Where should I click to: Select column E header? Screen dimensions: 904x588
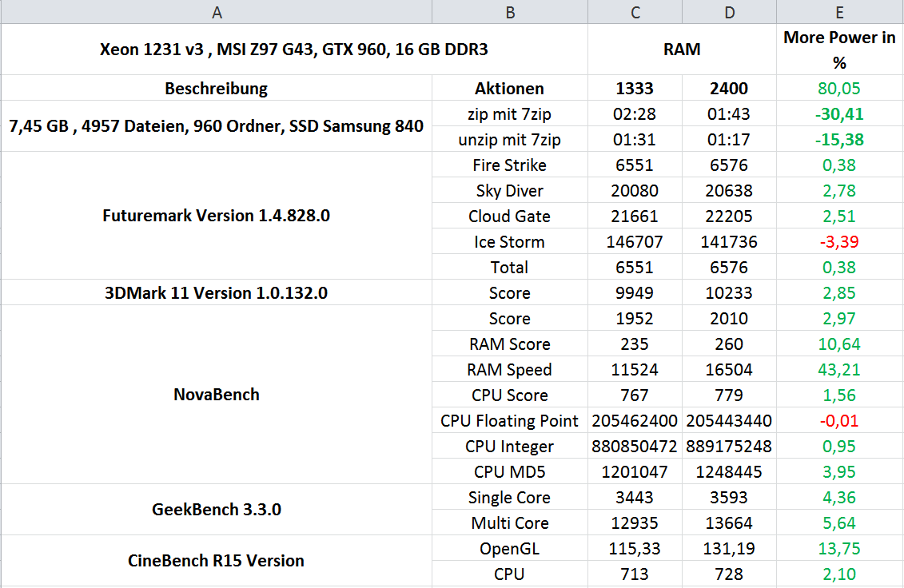coord(839,11)
